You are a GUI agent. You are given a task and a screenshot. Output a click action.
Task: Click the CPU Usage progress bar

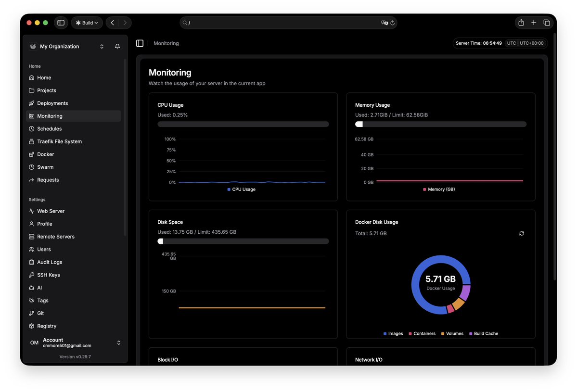pos(243,124)
